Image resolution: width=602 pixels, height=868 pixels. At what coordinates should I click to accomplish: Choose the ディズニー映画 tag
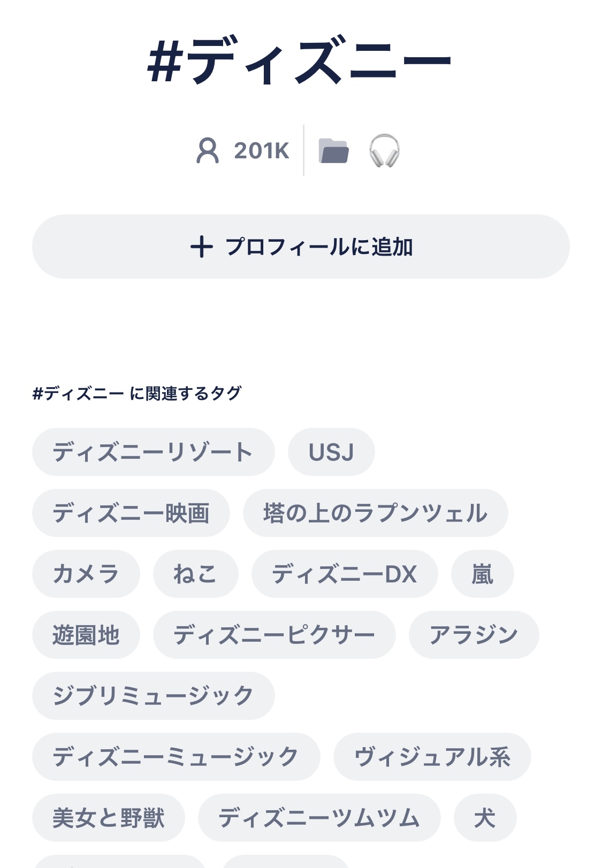(131, 513)
